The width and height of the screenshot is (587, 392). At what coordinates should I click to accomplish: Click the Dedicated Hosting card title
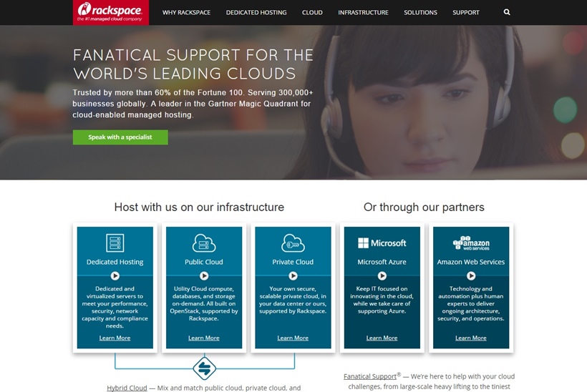[115, 262]
